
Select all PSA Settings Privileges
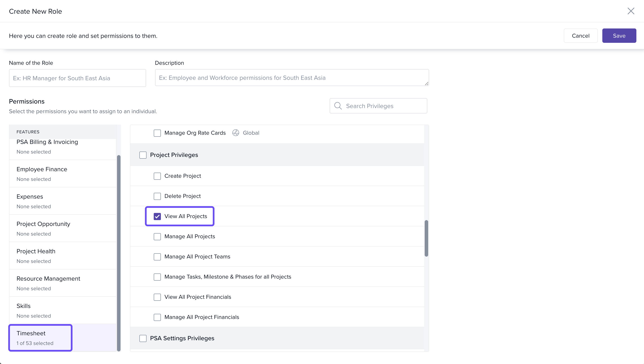(143, 338)
